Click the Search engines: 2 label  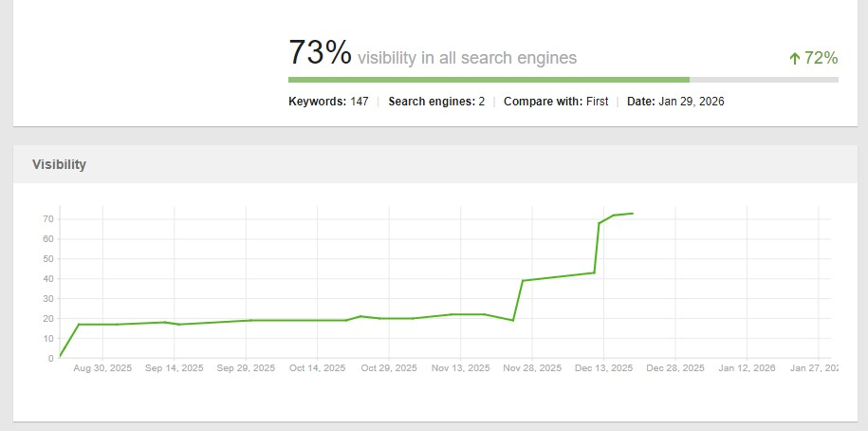(435, 101)
